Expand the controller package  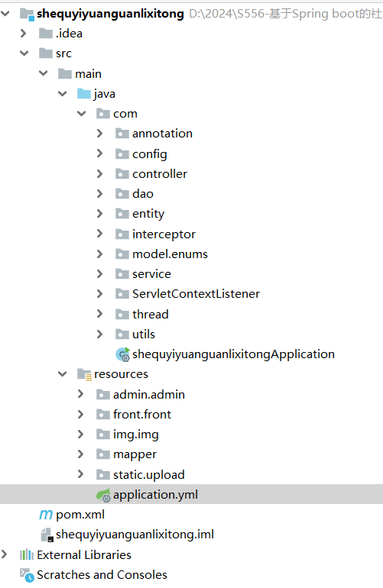tap(99, 173)
